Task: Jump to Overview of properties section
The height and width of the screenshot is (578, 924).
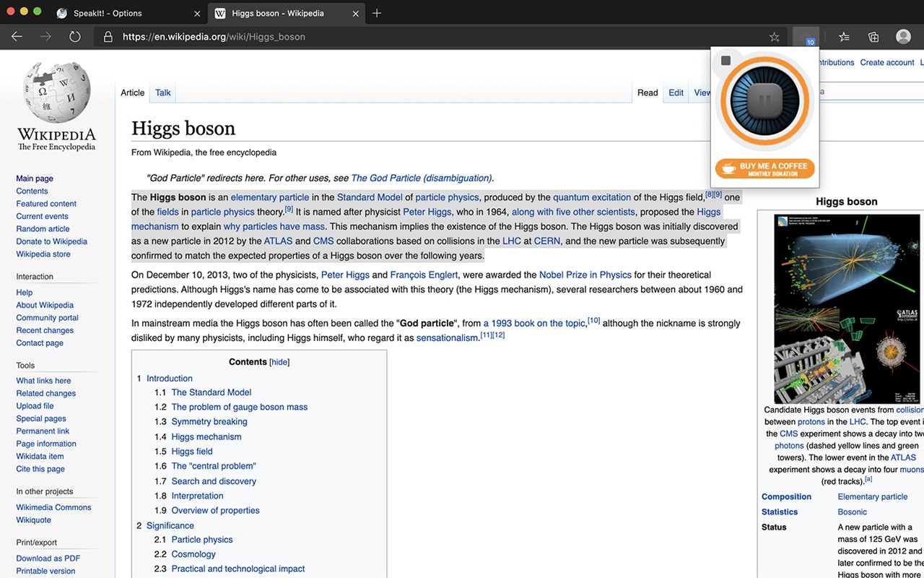Action: click(216, 510)
